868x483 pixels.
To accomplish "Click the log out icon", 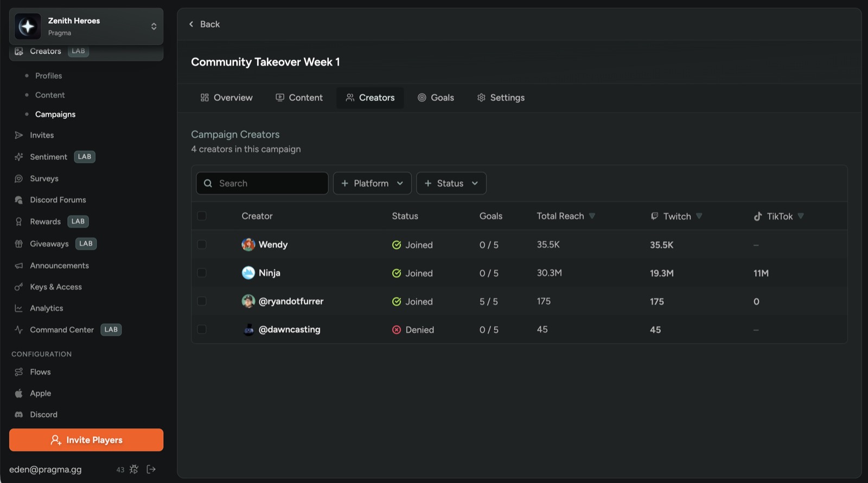I will [x=151, y=469].
